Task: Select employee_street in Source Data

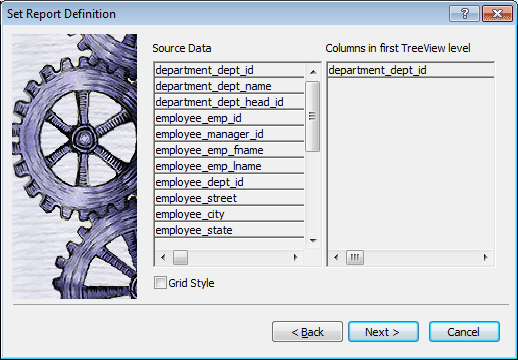Action: [229, 198]
